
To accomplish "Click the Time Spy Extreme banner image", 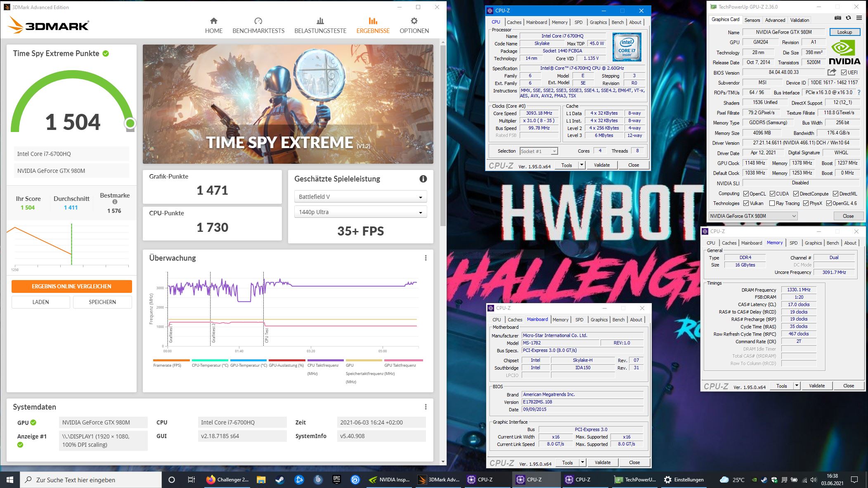I will point(288,104).
